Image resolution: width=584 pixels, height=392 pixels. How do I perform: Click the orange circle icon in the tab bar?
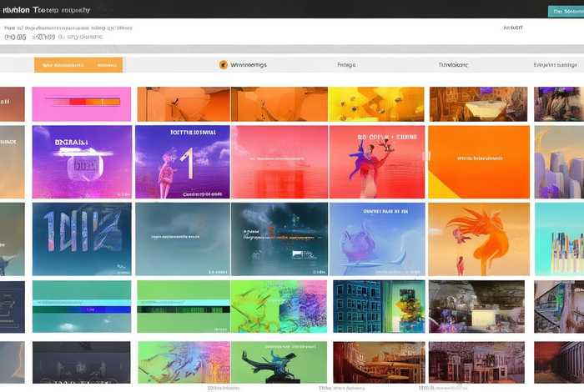(x=223, y=65)
